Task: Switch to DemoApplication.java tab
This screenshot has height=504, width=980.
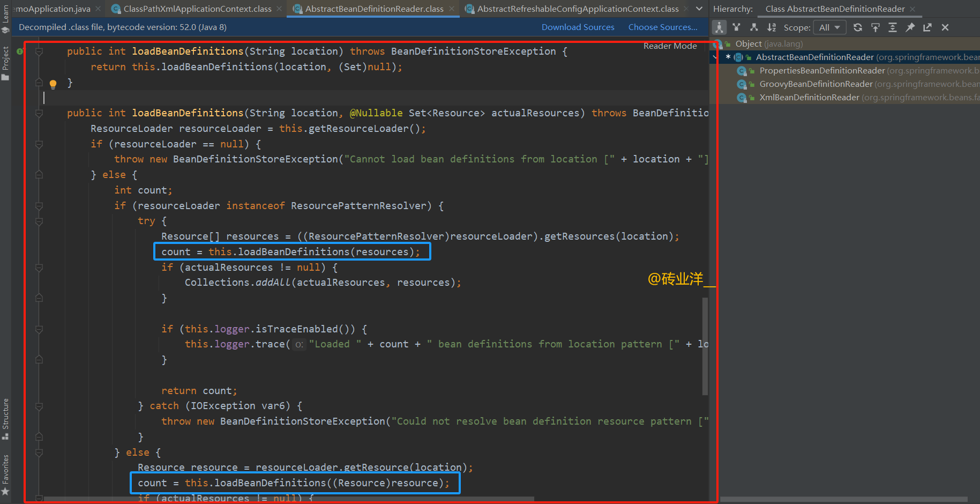Action: tap(53, 9)
